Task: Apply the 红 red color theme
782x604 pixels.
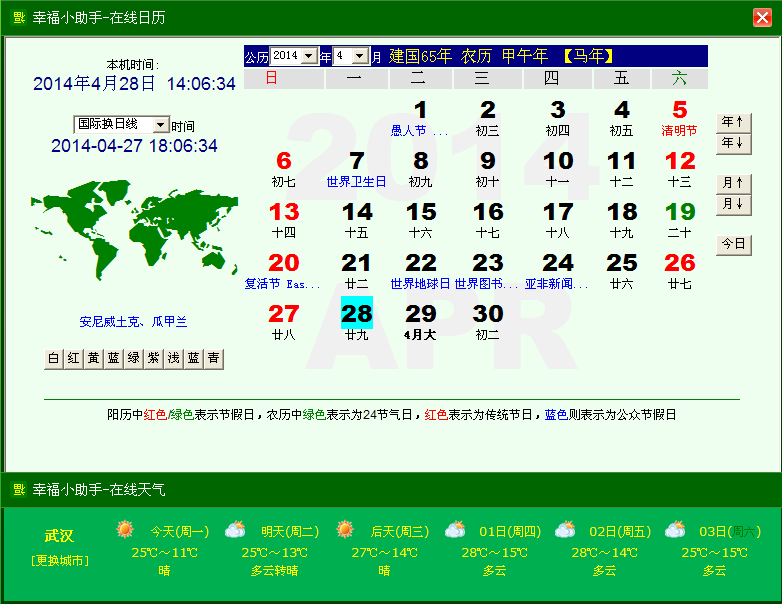Action: point(73,359)
